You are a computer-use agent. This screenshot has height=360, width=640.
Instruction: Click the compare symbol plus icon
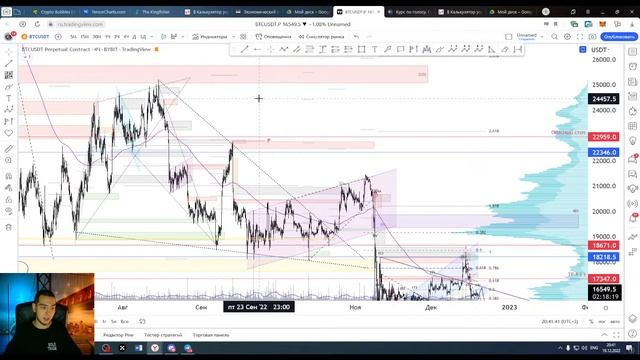click(x=58, y=37)
